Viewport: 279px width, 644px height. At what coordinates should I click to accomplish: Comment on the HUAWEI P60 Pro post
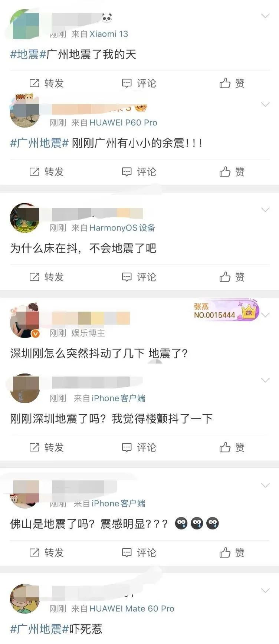(139, 172)
